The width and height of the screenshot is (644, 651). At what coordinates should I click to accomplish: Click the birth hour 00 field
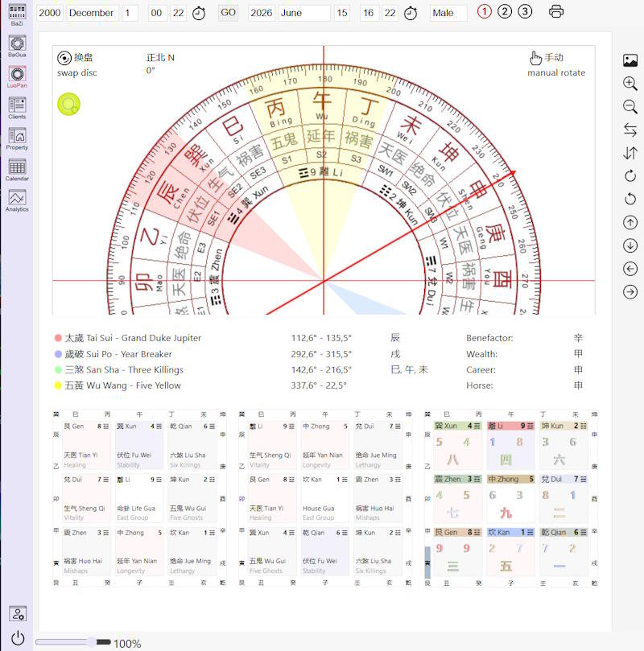click(158, 14)
